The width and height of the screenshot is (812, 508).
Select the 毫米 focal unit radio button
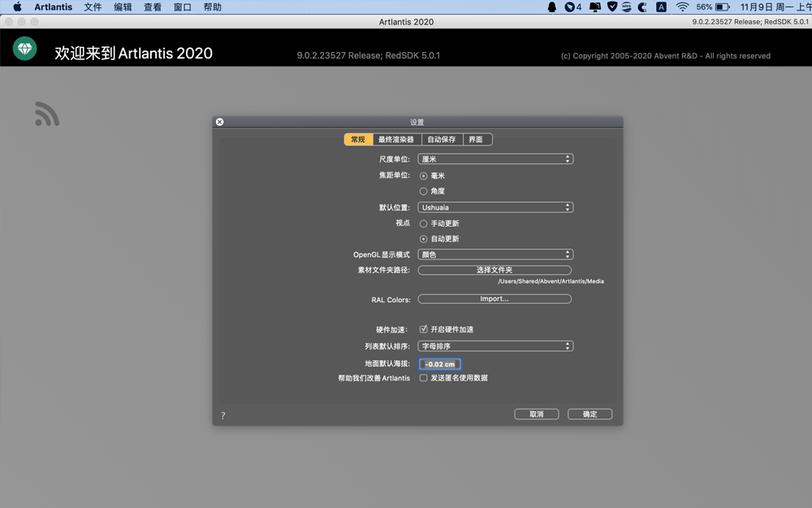[423, 176]
